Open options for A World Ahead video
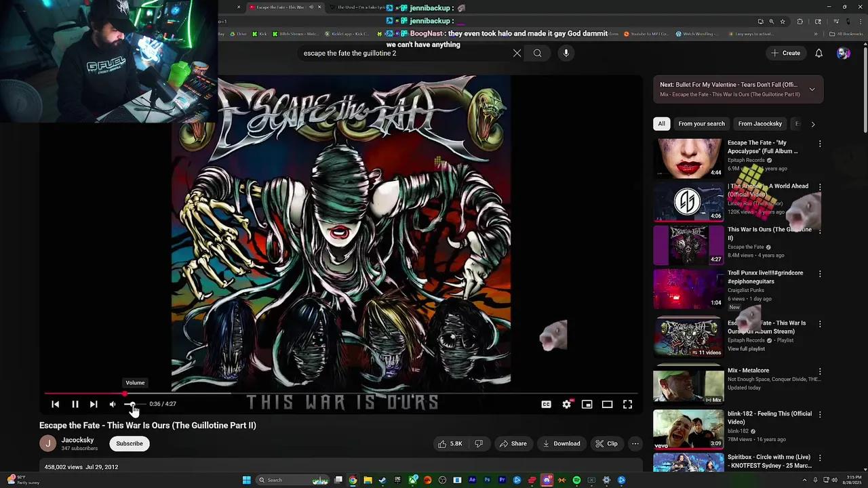The width and height of the screenshot is (868, 488). (x=820, y=187)
